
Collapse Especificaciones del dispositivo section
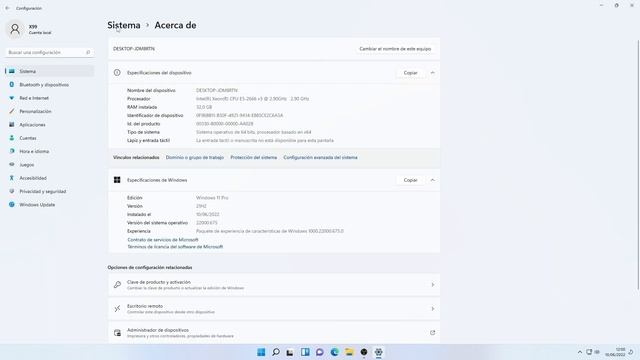[x=432, y=73]
